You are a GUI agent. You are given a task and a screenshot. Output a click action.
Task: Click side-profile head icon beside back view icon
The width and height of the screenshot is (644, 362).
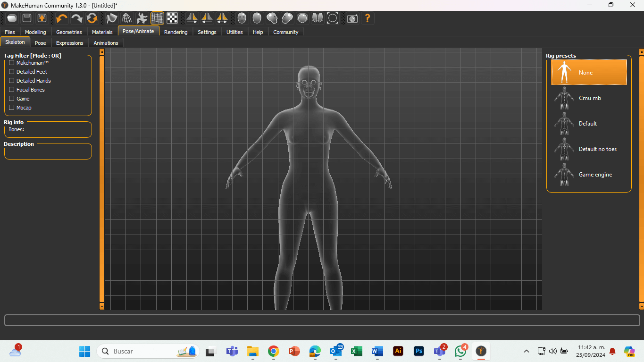tap(272, 18)
